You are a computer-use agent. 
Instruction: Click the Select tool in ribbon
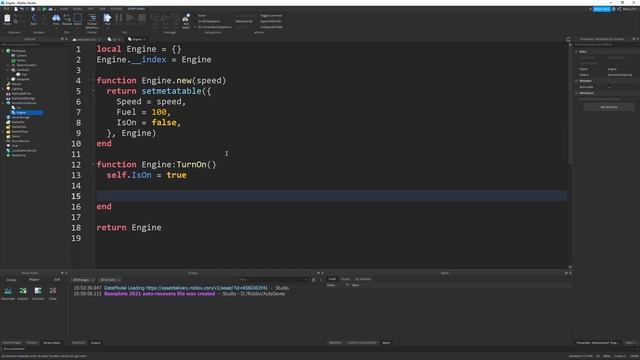(x=78, y=18)
